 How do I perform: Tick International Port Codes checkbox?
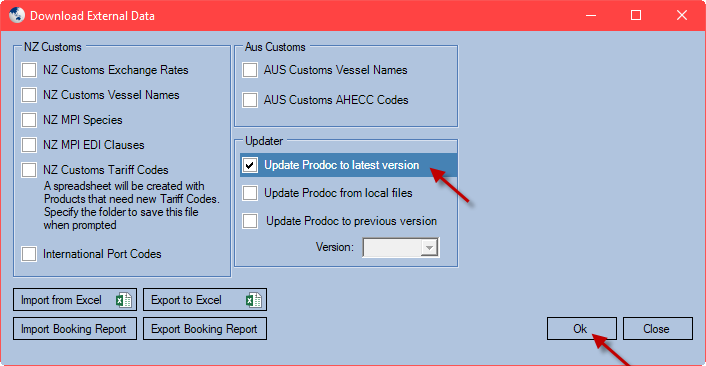click(29, 254)
